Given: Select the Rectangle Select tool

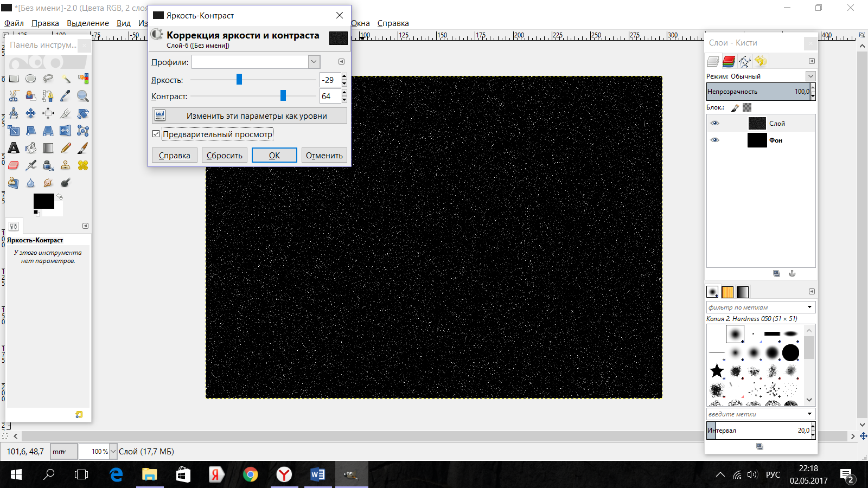Looking at the screenshot, I should 14,79.
